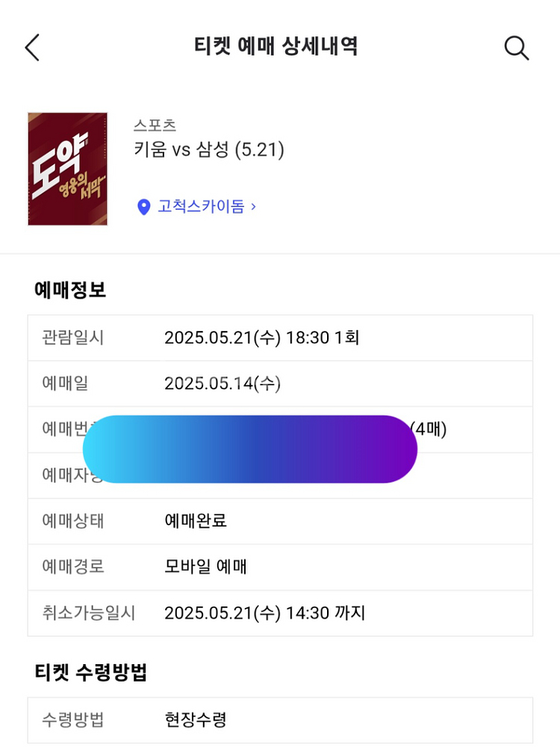The height and width of the screenshot is (747, 560).
Task: Select the 키움 vs 삼성 (5.21) event title
Action: [209, 149]
